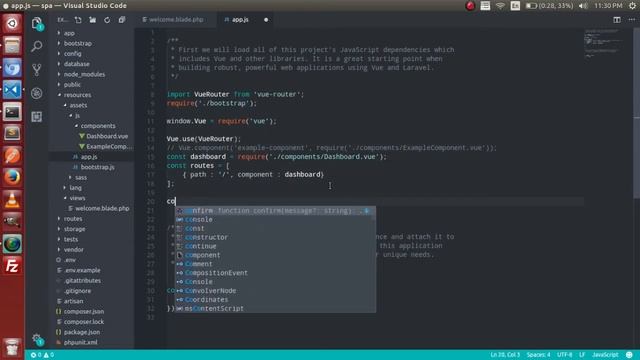
Task: Open the Manage gear in activity bar
Action: 37,339
